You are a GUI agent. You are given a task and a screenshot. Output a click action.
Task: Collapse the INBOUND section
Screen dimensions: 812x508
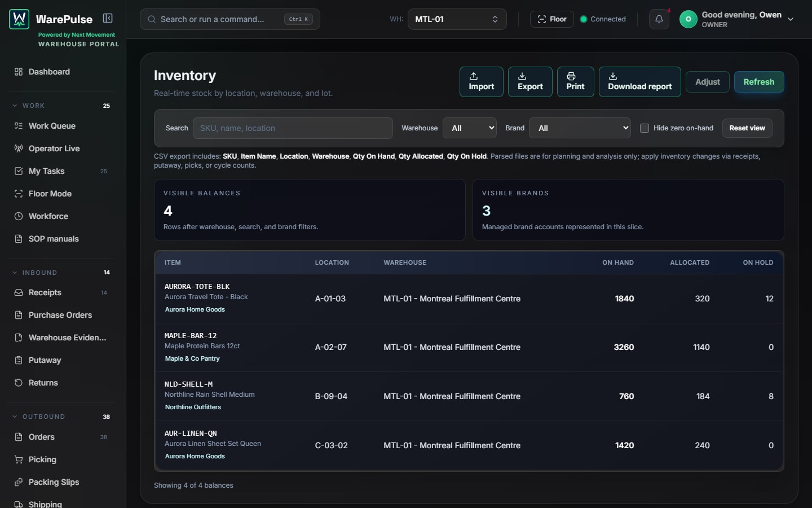[15, 273]
